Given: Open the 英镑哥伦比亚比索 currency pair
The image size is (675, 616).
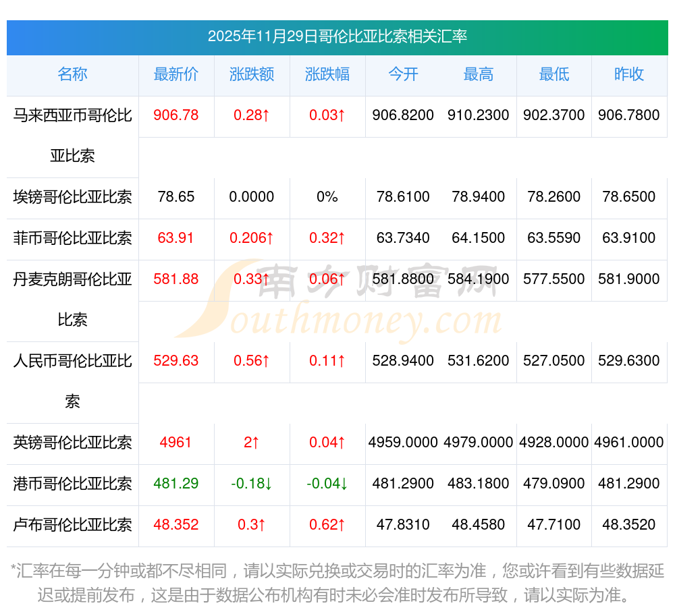Looking at the screenshot, I should pyautogui.click(x=72, y=443).
